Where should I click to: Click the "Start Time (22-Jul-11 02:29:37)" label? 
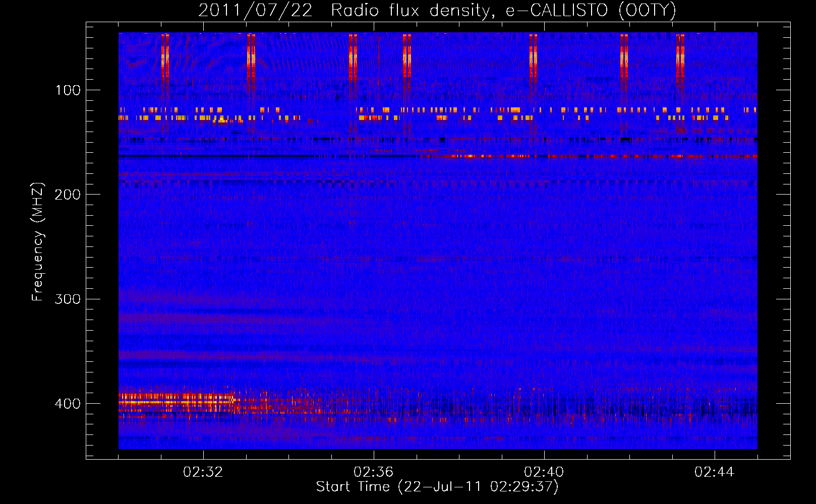pyautogui.click(x=437, y=487)
